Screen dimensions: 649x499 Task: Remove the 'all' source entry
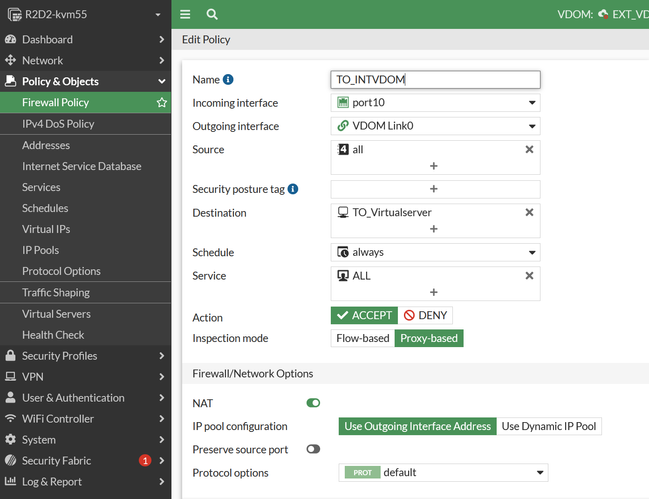point(529,149)
